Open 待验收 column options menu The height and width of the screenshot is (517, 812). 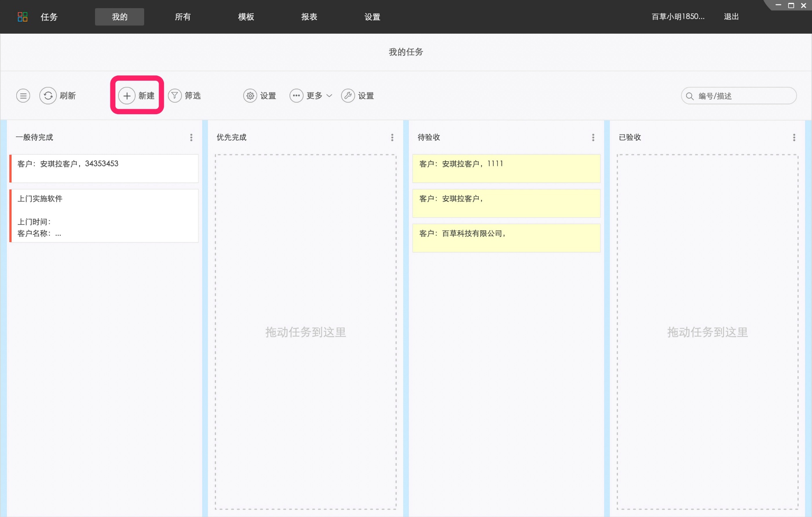click(593, 138)
